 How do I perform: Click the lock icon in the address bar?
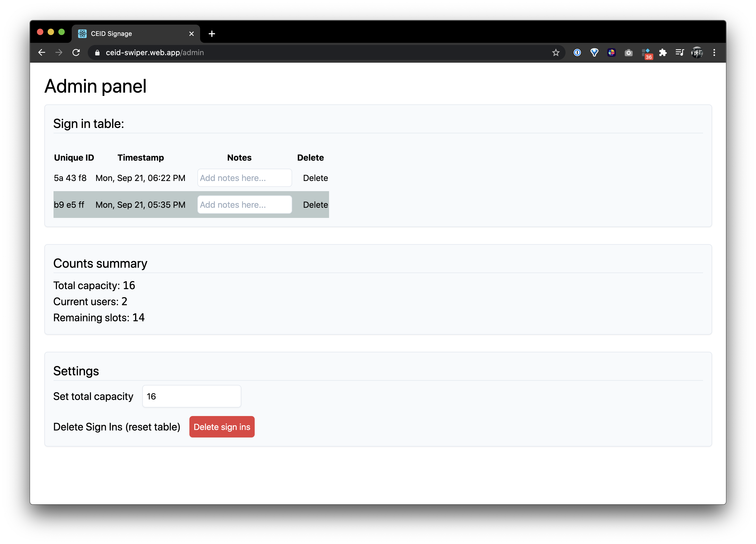(97, 53)
